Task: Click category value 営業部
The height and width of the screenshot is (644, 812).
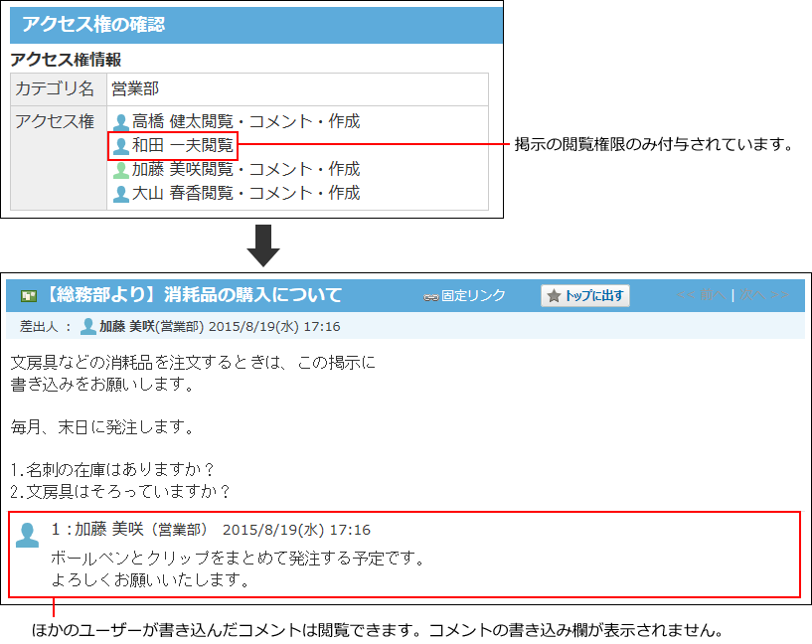Action: [x=135, y=89]
